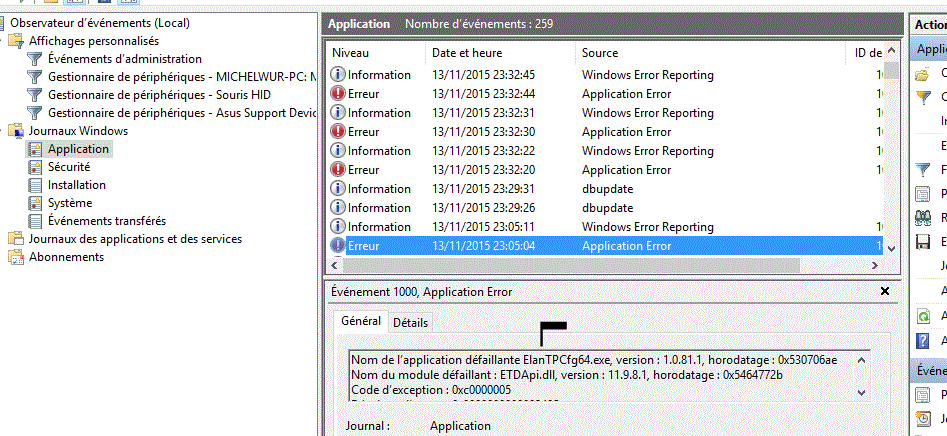
Task: Select the Erreur event dated 23:32:20
Action: [606, 170]
